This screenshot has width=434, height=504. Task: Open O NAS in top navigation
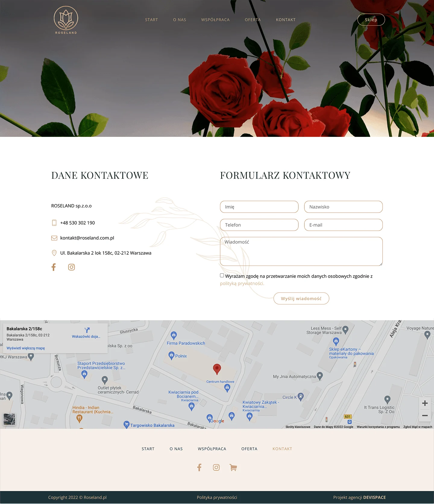click(180, 20)
